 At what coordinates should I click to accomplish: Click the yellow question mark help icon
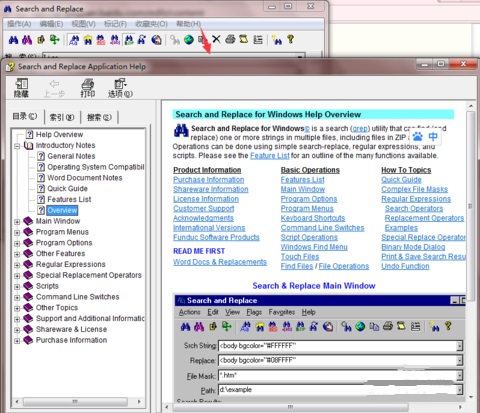291,39
